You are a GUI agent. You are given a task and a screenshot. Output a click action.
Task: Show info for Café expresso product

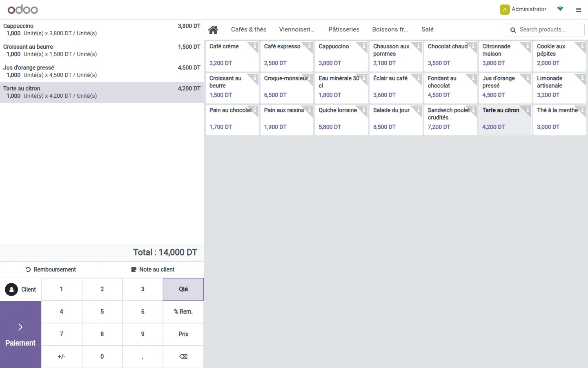tap(310, 46)
